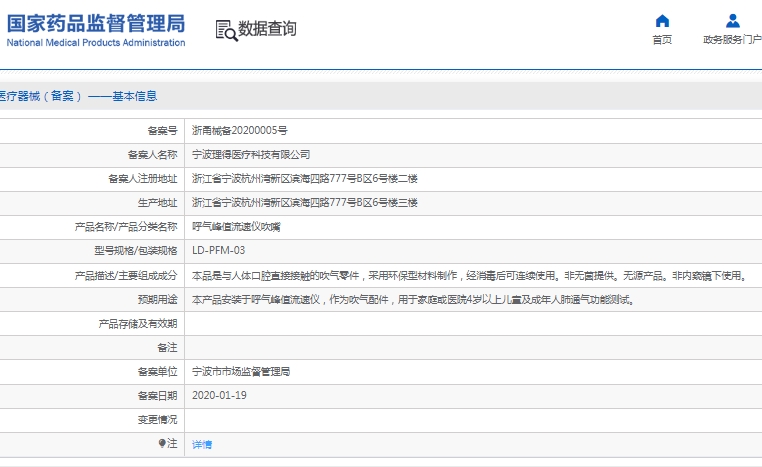This screenshot has width=762, height=467.
Task: Click the 国家药品监督管理局 logo
Action: point(96,30)
